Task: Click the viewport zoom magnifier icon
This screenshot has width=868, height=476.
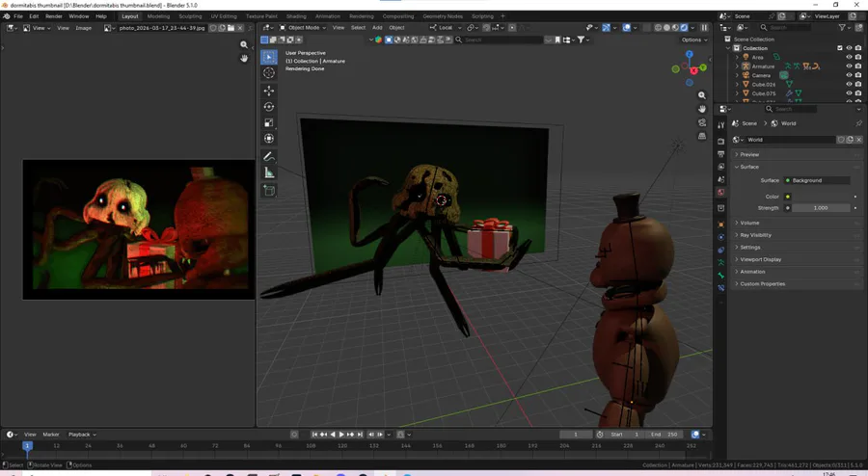Action: point(702,95)
